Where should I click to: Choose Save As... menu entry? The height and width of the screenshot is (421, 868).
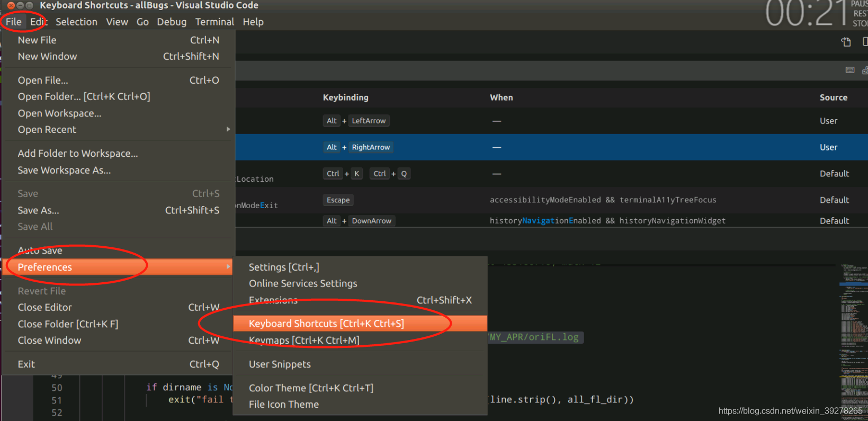pos(119,210)
